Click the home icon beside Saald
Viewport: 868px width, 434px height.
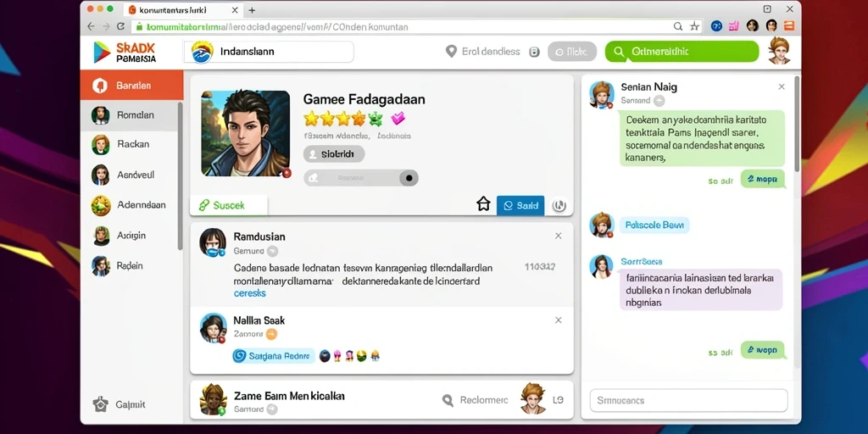tap(484, 205)
